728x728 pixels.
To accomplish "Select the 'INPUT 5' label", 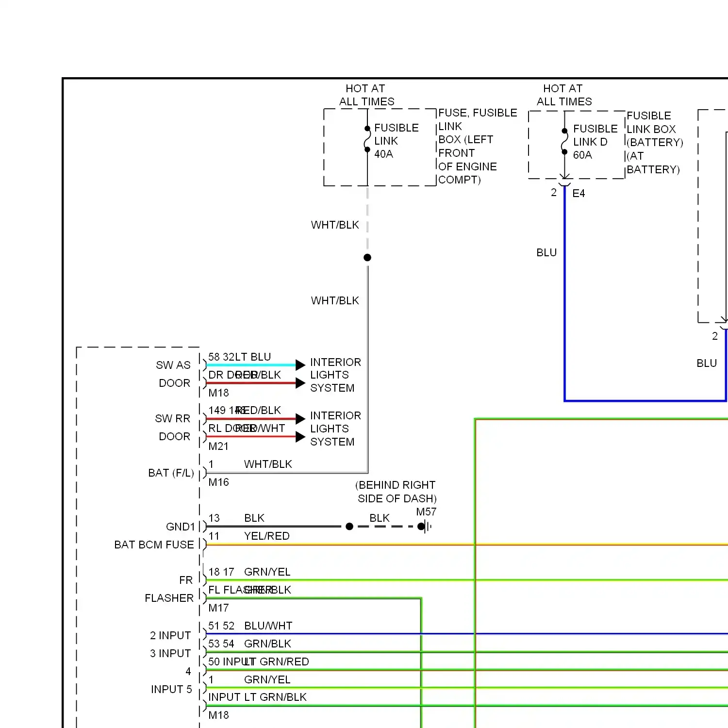I will click(x=171, y=690).
